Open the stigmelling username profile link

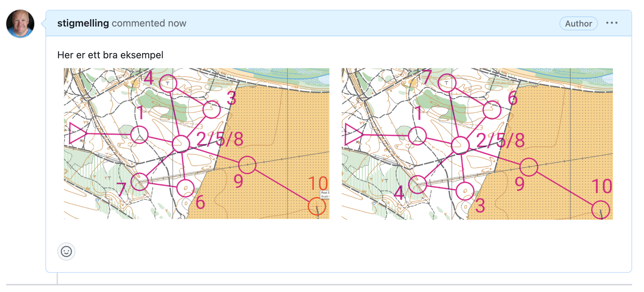point(83,23)
